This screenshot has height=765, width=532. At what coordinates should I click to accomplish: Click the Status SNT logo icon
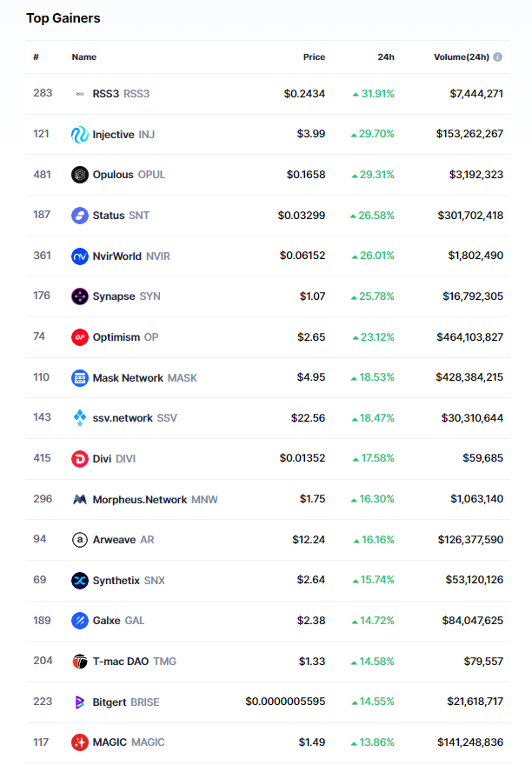tap(80, 215)
